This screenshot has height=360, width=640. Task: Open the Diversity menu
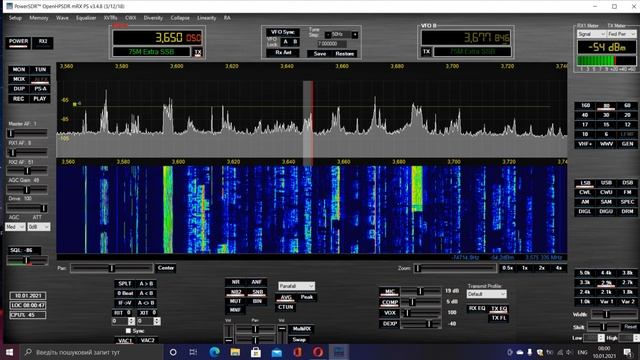(x=153, y=18)
